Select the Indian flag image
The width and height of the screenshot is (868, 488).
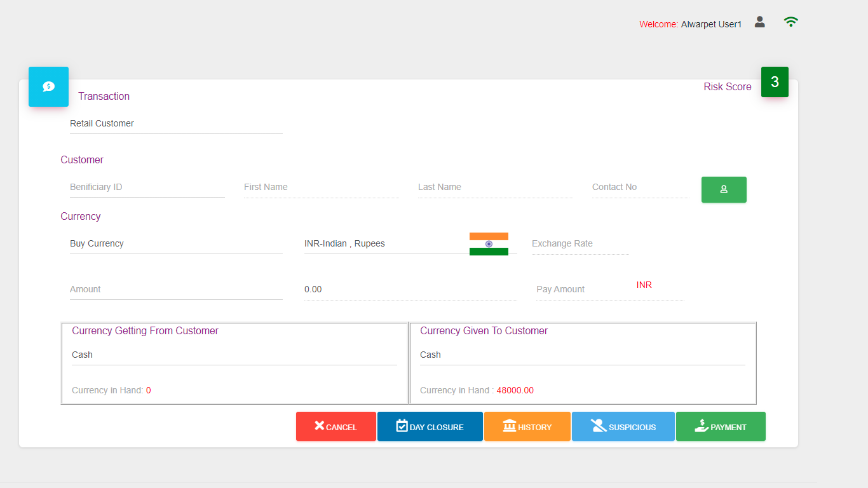click(489, 244)
